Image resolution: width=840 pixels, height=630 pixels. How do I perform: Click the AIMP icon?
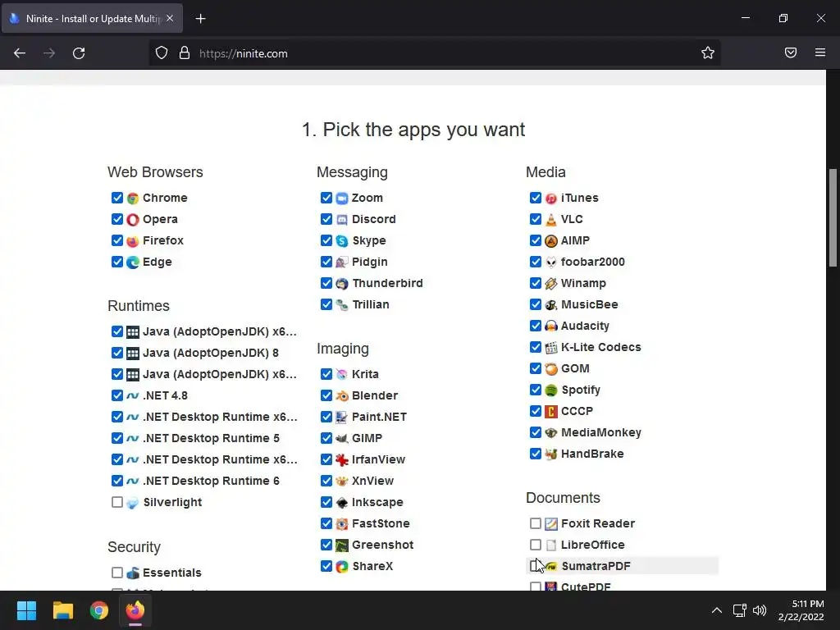click(551, 241)
